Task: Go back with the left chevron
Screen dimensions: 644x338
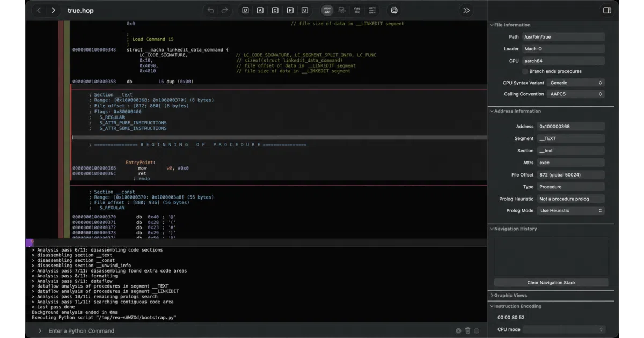Action: [x=39, y=10]
